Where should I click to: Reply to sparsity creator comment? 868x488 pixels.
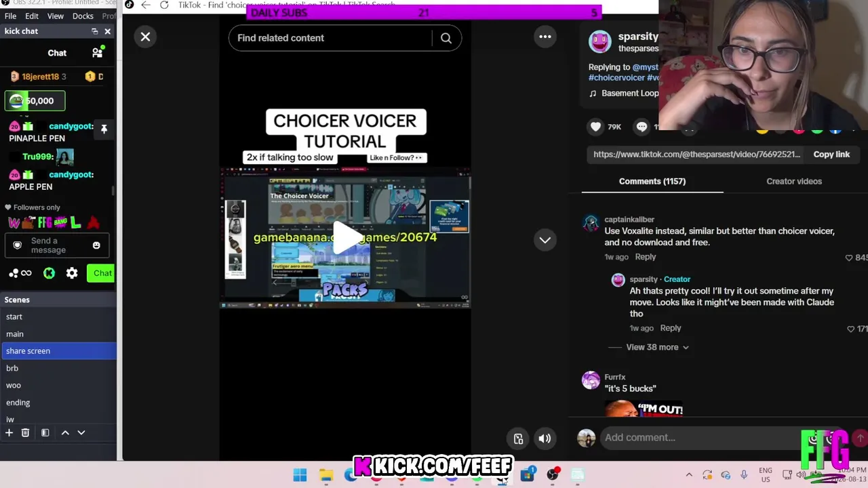click(671, 328)
